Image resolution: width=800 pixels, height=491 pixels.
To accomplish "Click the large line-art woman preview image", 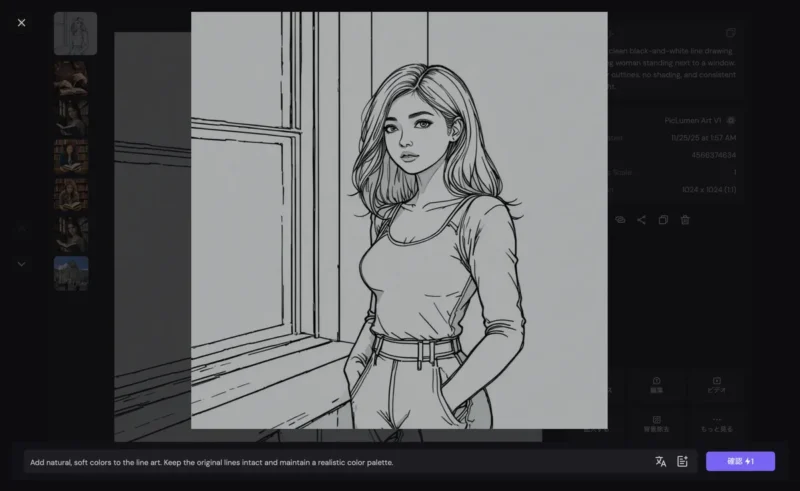I will click(399, 220).
